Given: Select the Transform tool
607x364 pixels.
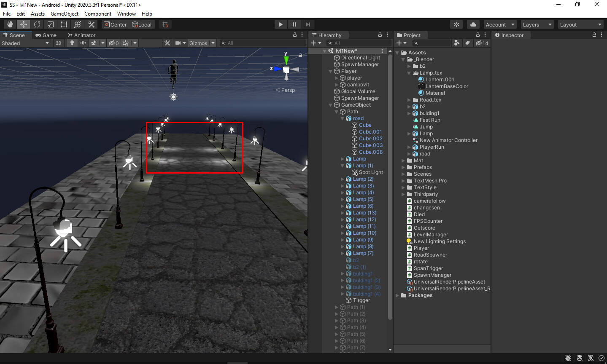Looking at the screenshot, I should pyautogui.click(x=78, y=24).
